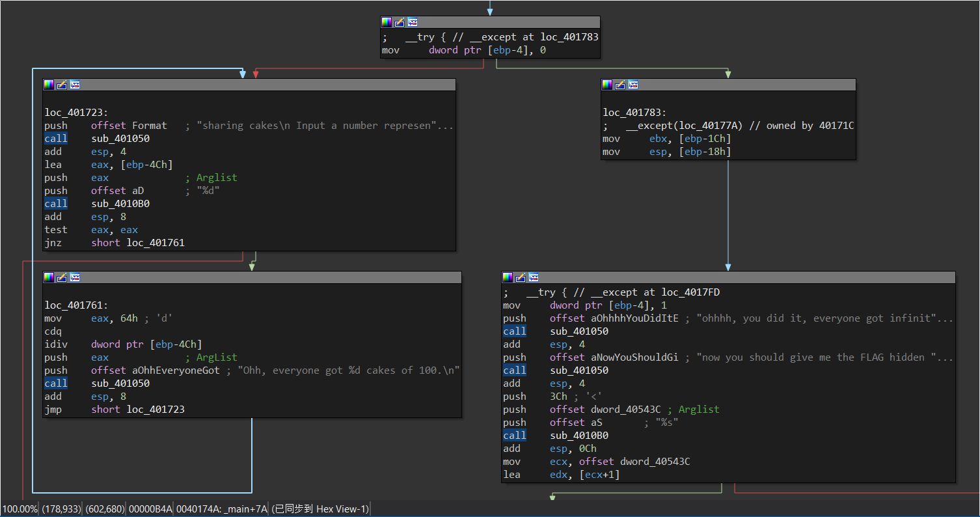This screenshot has height=517, width=980.
Task: Click the pencil edit icon on loc_401783 block
Action: (x=620, y=85)
